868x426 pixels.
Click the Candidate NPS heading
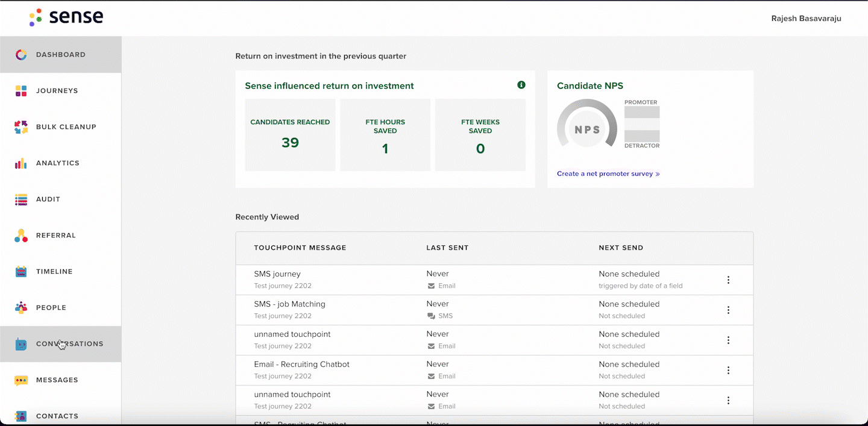click(590, 86)
